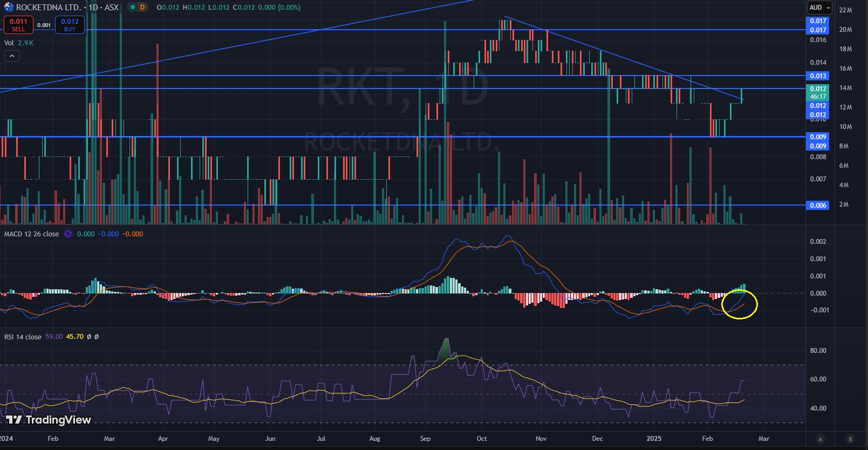This screenshot has height=450, width=868.
Task: Select the RSI 14 close legend
Action: click(23, 337)
